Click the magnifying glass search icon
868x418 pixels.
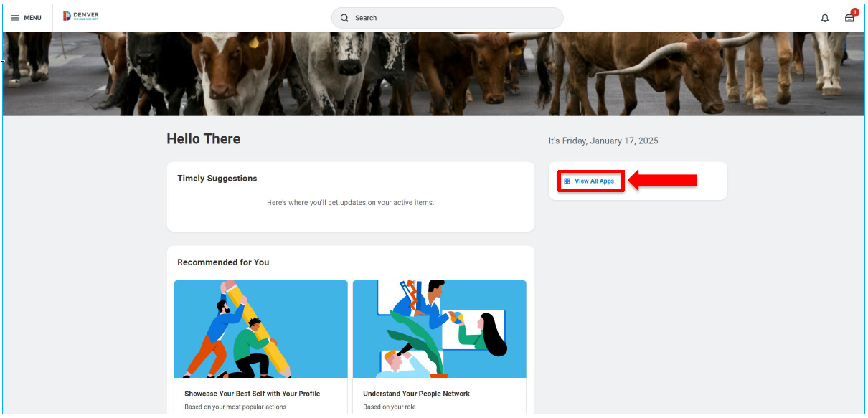(345, 18)
